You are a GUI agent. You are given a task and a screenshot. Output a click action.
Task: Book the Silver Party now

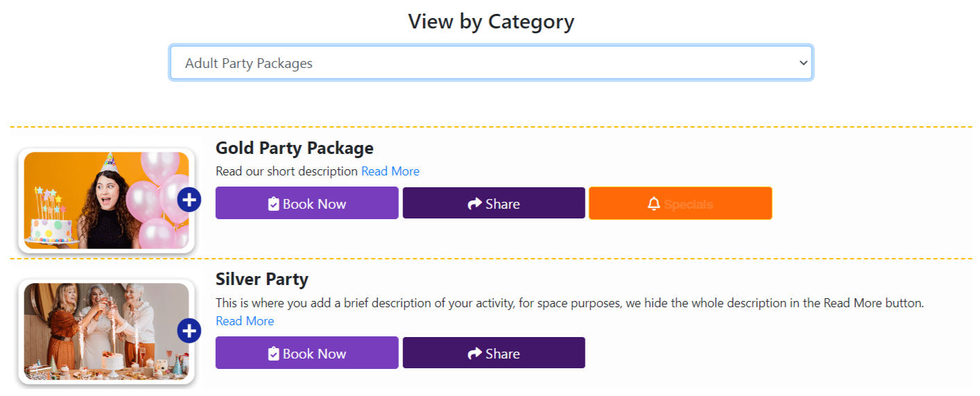tap(307, 353)
